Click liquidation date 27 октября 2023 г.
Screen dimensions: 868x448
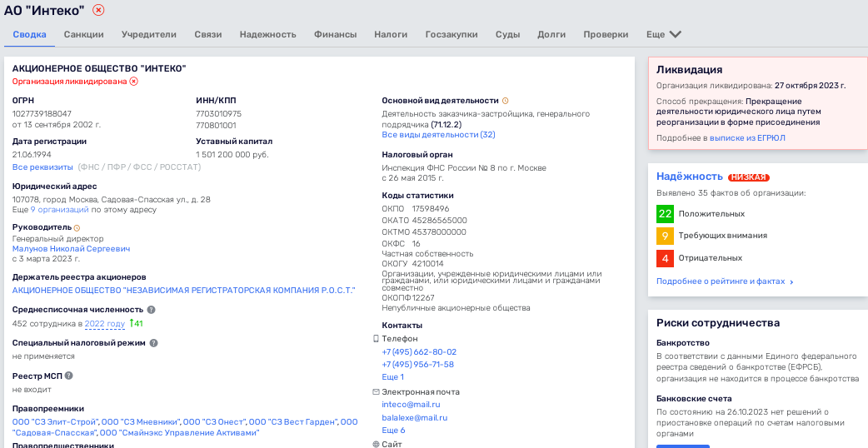(810, 86)
